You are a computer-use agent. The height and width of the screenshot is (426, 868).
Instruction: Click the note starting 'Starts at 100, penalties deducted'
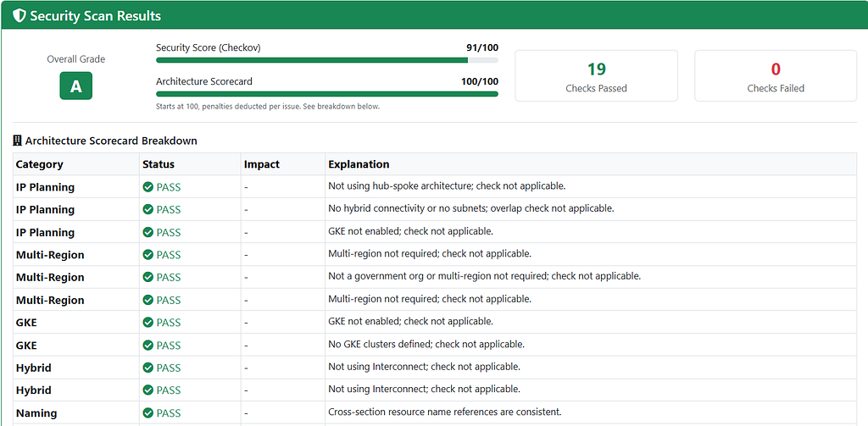click(268, 107)
